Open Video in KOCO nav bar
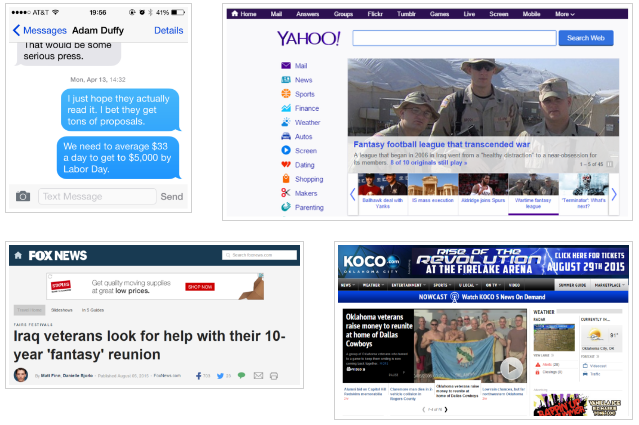 click(x=514, y=285)
